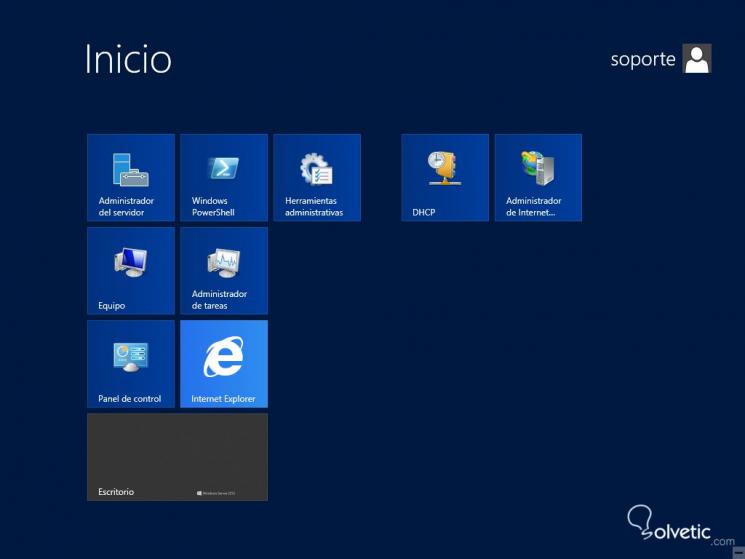Open Administrador de Internet (IIS) tile
The width and height of the screenshot is (745, 559).
tap(538, 177)
